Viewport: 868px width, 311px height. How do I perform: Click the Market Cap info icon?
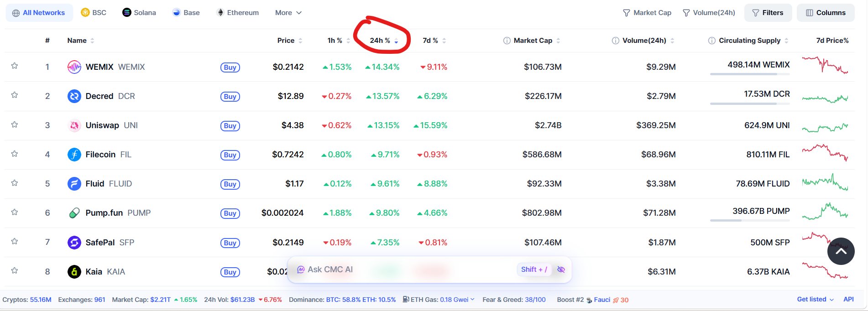[507, 41]
